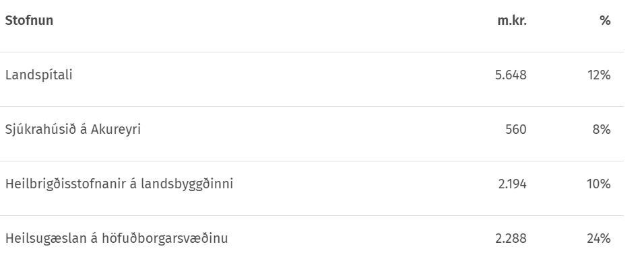Click the 2.194 amount value
This screenshot has height=263, width=644.
tap(512, 184)
